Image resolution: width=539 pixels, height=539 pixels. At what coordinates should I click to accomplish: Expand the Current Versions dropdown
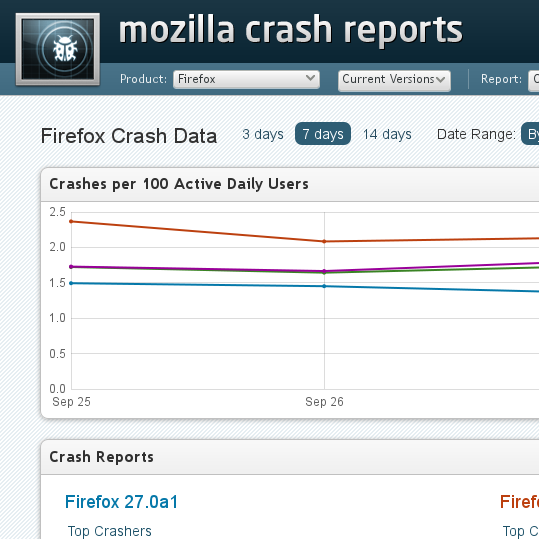[394, 81]
